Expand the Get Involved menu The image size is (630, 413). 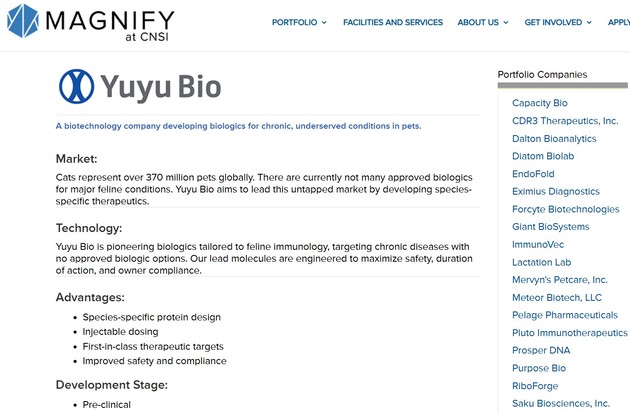click(558, 22)
